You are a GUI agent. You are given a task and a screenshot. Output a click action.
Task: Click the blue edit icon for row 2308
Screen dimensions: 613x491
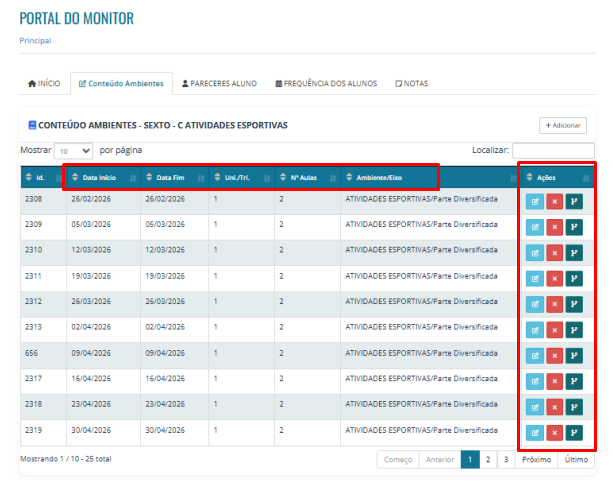[x=535, y=202]
